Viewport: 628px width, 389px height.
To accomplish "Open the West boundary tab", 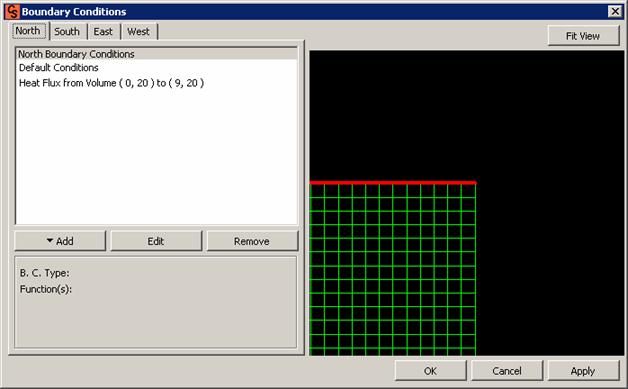I will pos(138,32).
